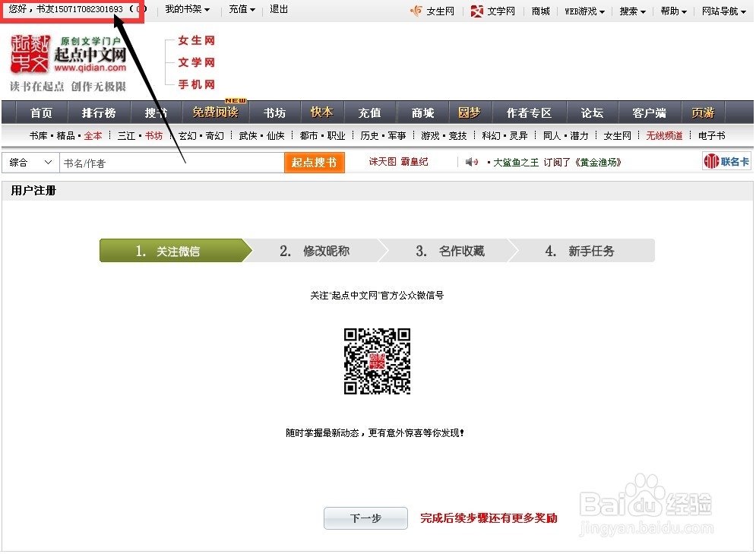
Task: Click the 女生网 flower icon in top bar
Action: (416, 11)
